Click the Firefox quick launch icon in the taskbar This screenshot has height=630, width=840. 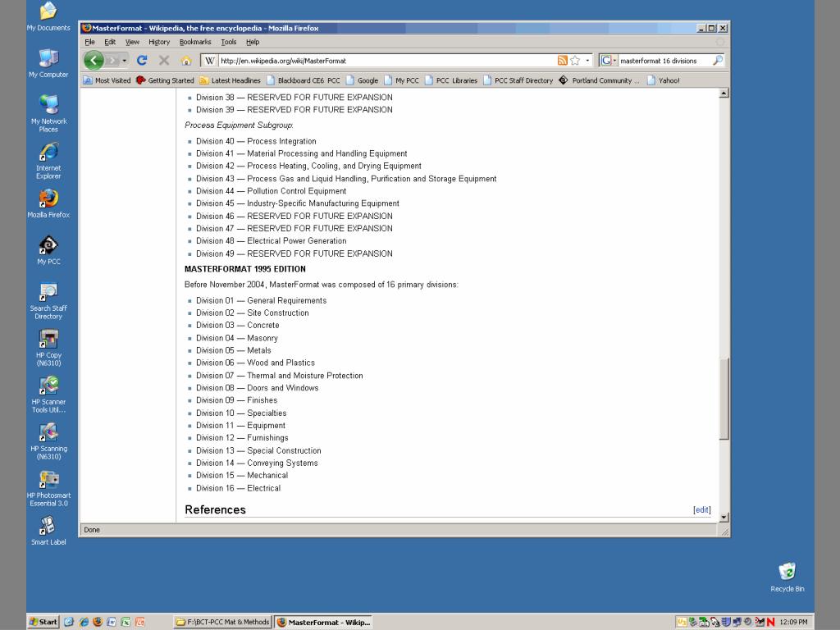pos(97,622)
